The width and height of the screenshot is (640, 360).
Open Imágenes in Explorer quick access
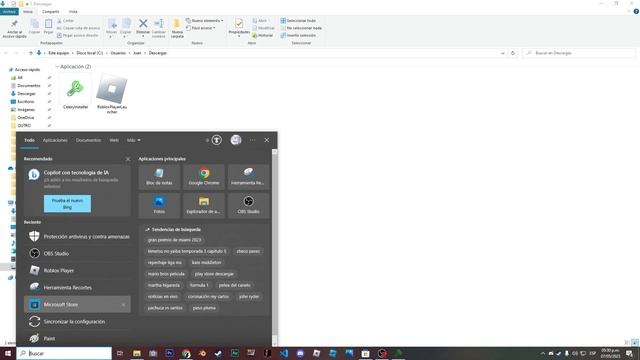point(26,110)
